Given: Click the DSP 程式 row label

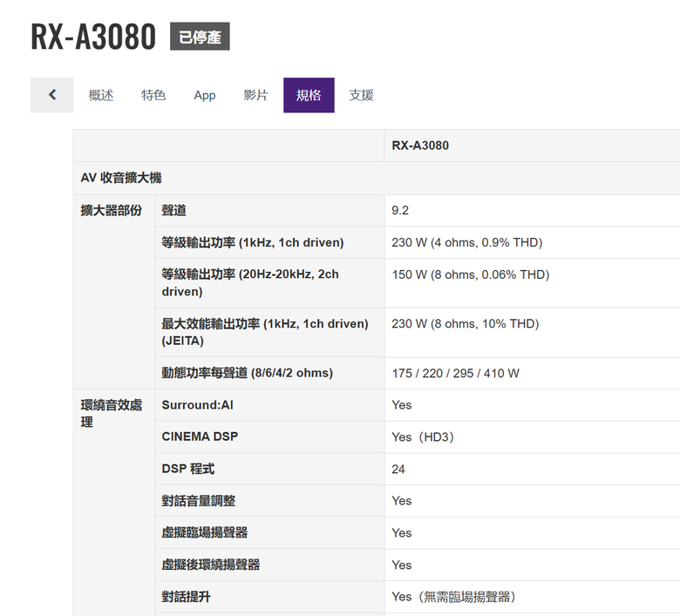Looking at the screenshot, I should click(x=188, y=469).
